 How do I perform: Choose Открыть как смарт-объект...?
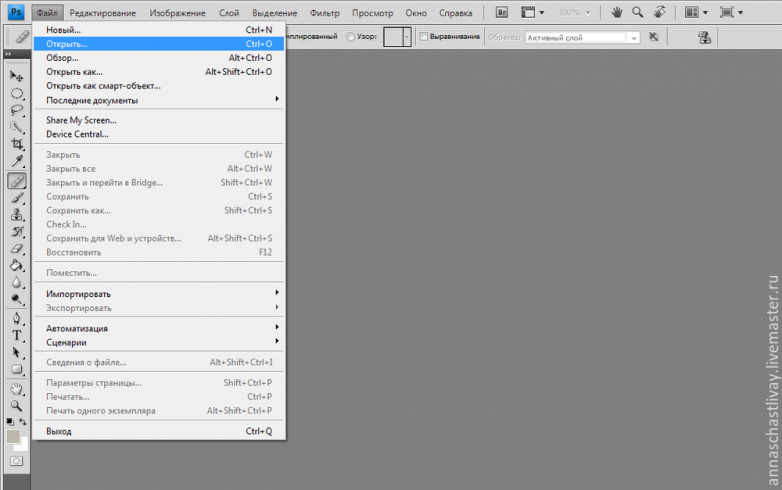pyautogui.click(x=159, y=86)
